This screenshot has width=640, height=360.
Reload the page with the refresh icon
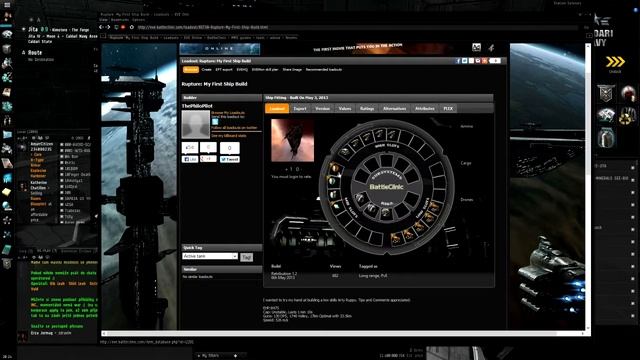point(131,27)
